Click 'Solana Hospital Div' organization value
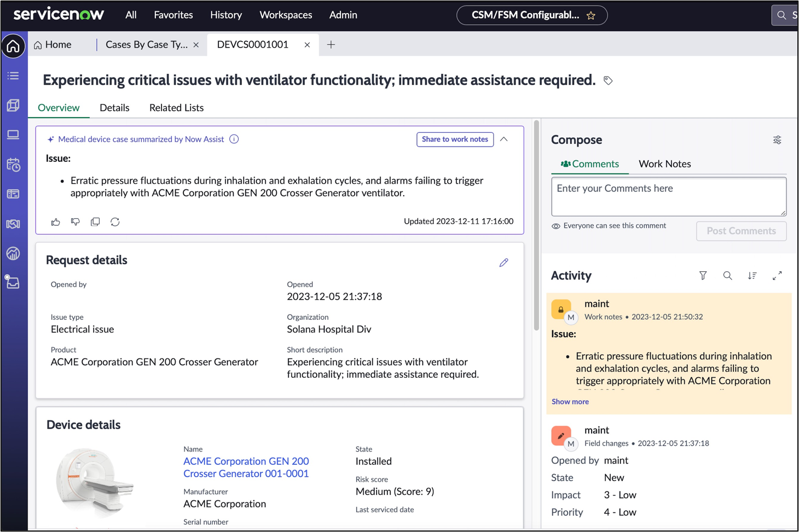 coord(329,329)
